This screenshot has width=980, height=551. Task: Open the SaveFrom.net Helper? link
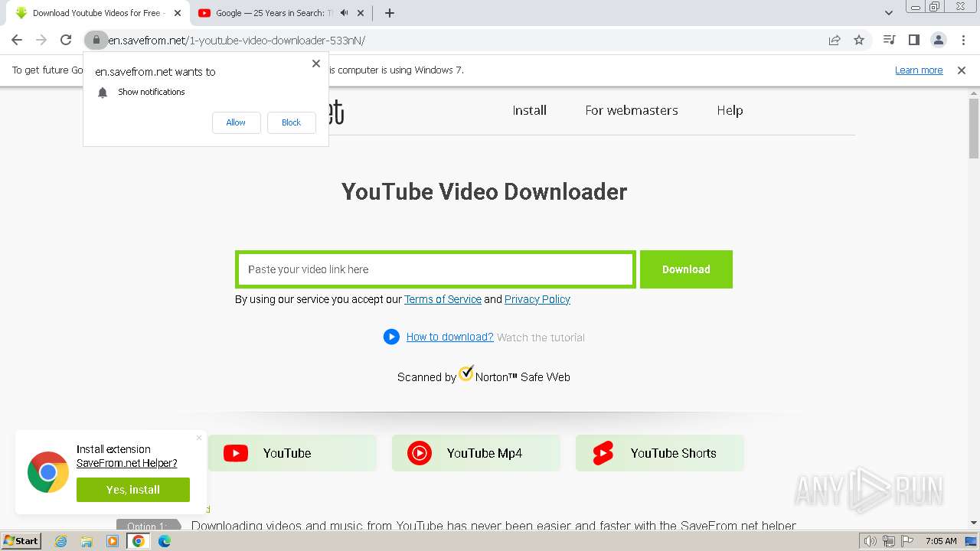click(126, 463)
